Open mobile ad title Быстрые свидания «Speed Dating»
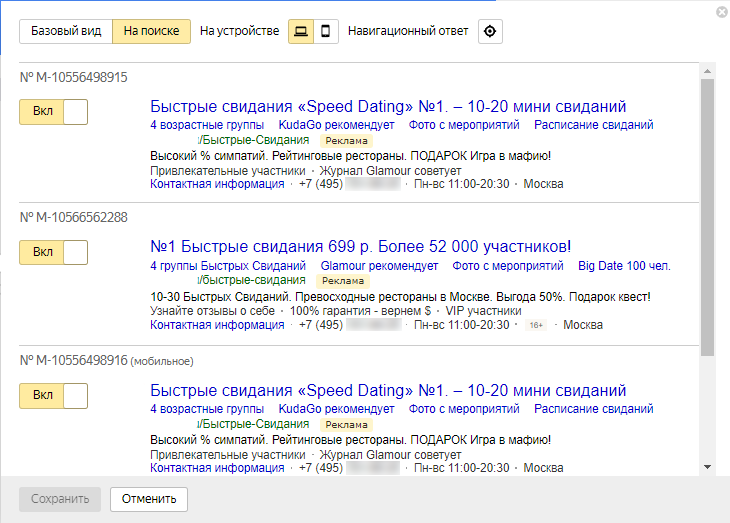This screenshot has width=730, height=523. (x=388, y=391)
